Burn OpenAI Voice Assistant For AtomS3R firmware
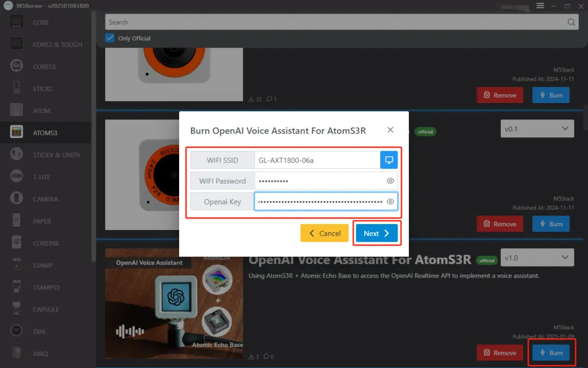This screenshot has width=588, height=368. tap(551, 353)
